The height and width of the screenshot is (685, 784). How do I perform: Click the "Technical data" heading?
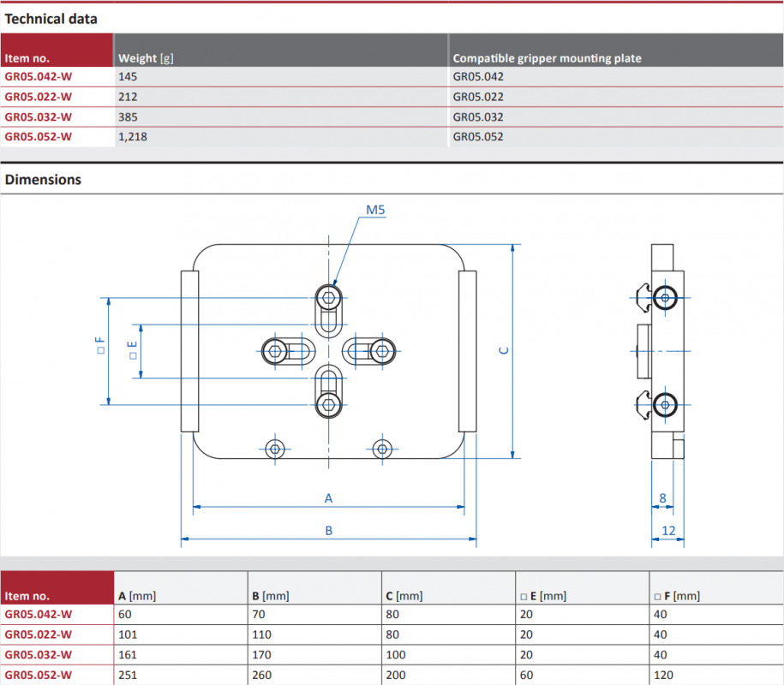(51, 19)
